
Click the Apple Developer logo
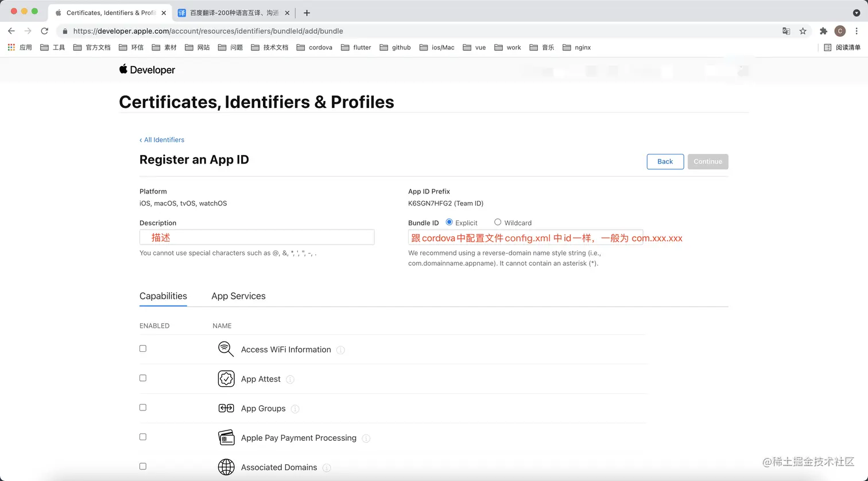click(147, 70)
